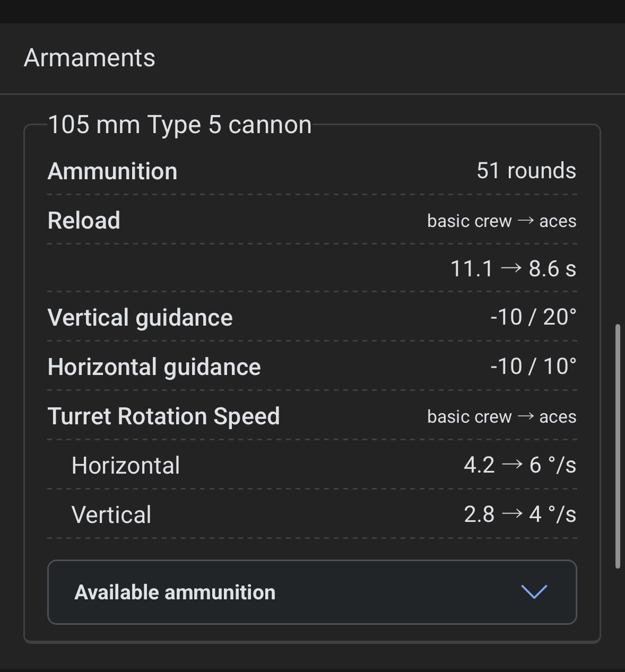This screenshot has height=672, width=625.
Task: Click the vertical scrollbar thumb
Action: pyautogui.click(x=618, y=446)
